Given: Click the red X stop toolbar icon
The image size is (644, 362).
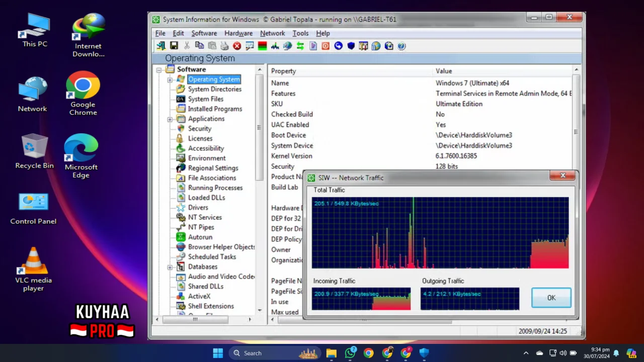Looking at the screenshot, I should pos(237,46).
